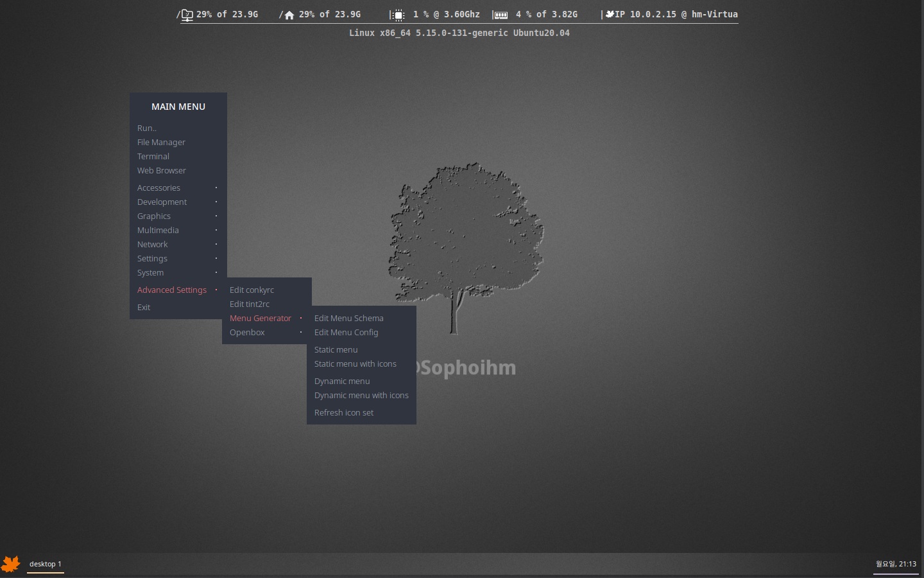The width and height of the screenshot is (924, 578).
Task: Launch File Manager from main menu
Action: pos(161,142)
